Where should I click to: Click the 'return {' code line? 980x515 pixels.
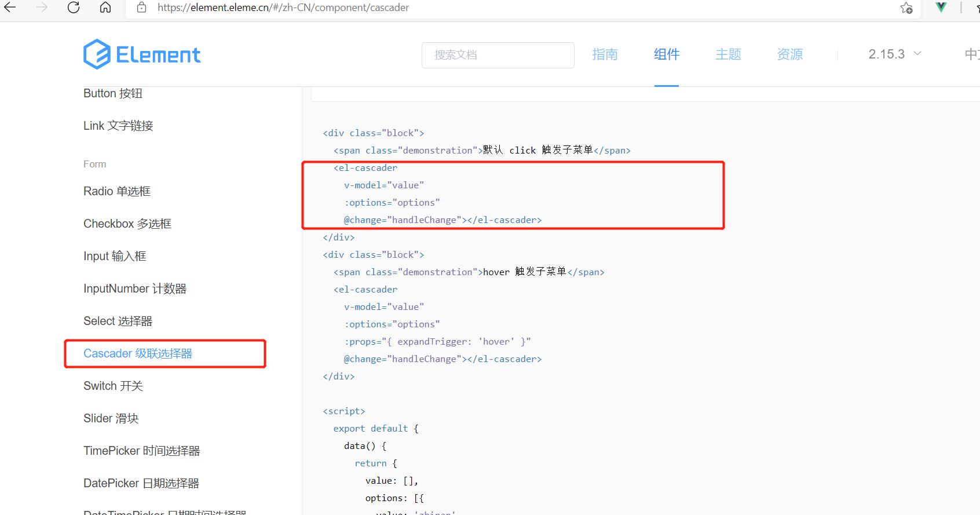tap(376, 463)
